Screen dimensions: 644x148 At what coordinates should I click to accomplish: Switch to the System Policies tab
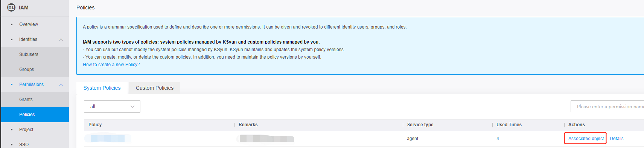(x=102, y=88)
